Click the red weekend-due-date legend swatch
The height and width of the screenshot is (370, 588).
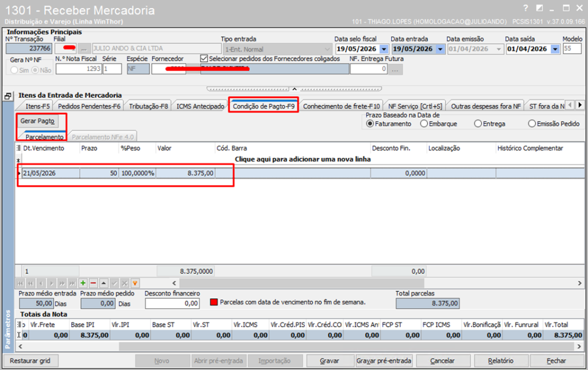(x=214, y=302)
